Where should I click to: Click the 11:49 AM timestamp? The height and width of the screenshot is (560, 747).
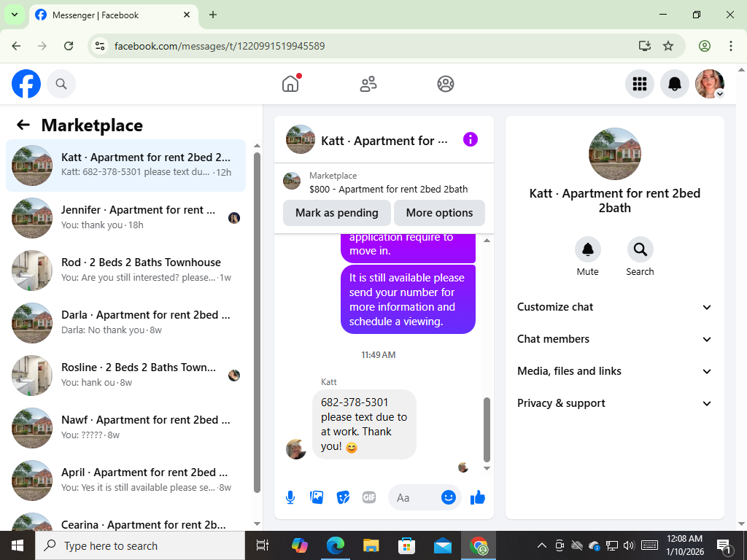point(379,355)
